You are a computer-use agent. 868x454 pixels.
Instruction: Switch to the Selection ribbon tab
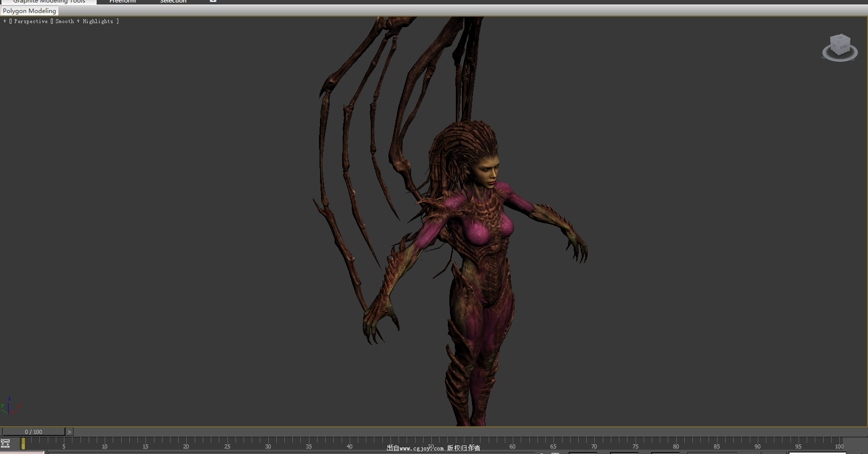(x=173, y=2)
